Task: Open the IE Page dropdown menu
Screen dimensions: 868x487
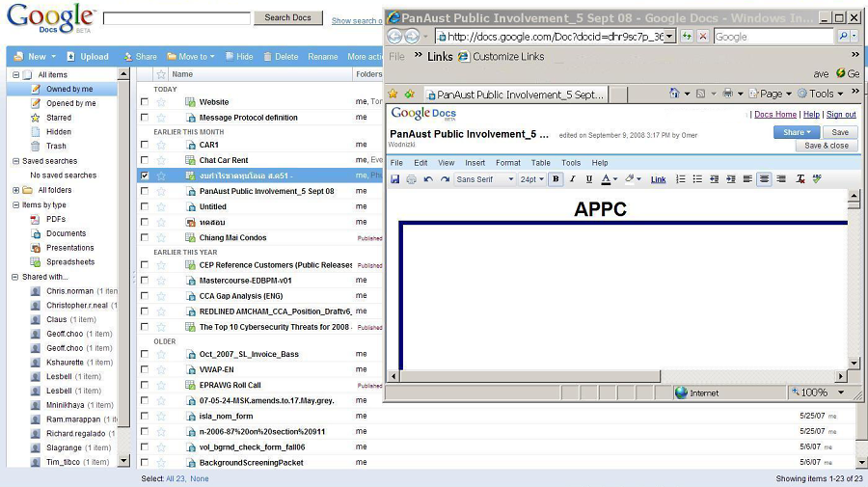Action: (770, 94)
